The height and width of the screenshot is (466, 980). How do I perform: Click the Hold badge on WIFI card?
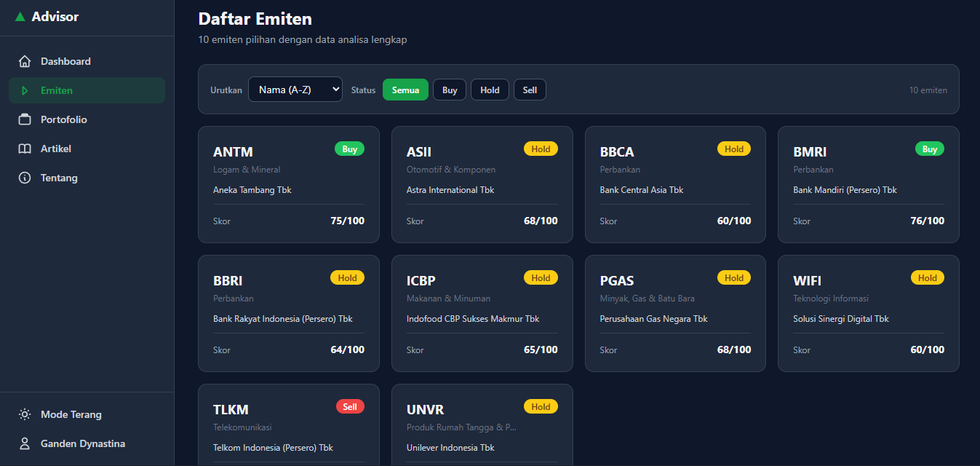[x=928, y=277]
